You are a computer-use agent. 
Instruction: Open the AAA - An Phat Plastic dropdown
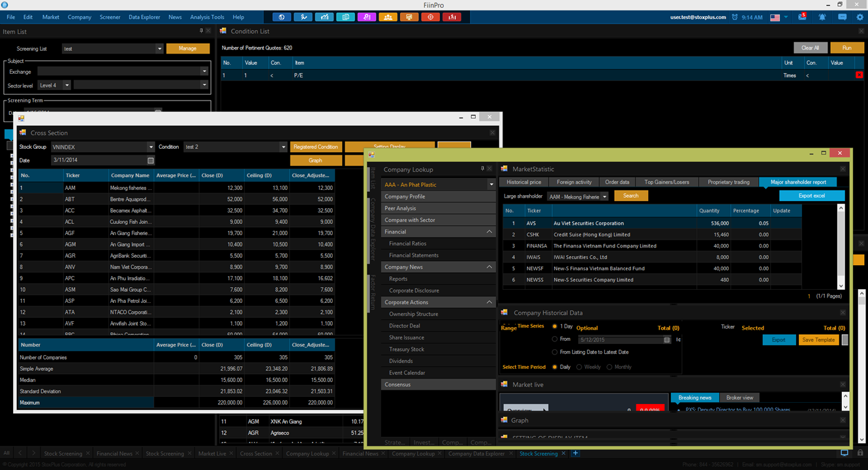point(491,185)
